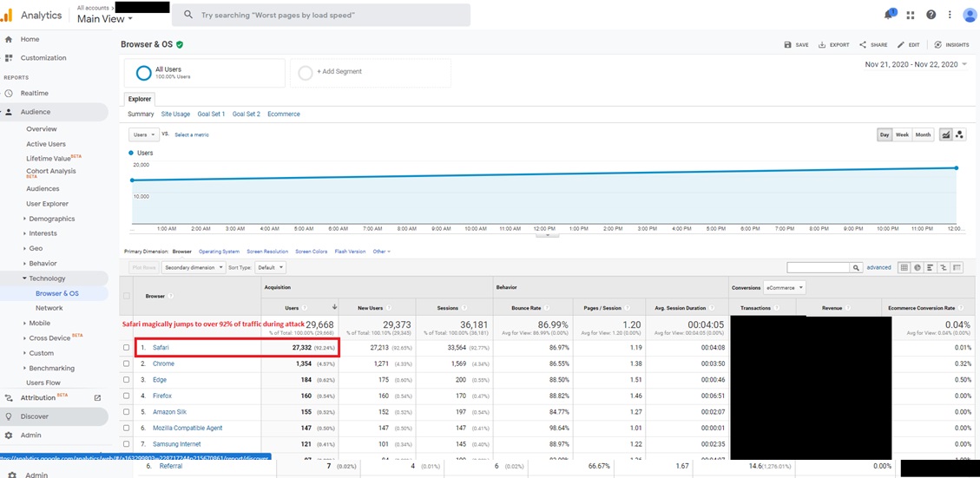980x478 pixels.
Task: Open the notifications bell icon
Action: [890, 15]
